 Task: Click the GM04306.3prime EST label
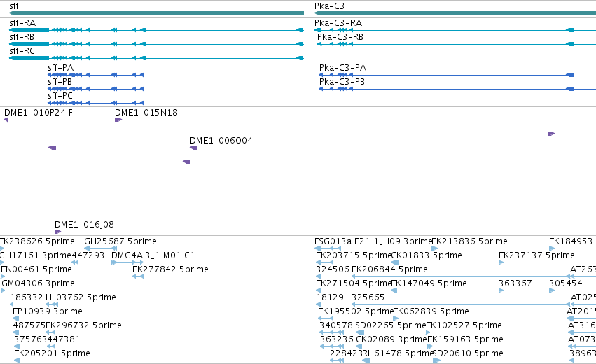point(38,283)
